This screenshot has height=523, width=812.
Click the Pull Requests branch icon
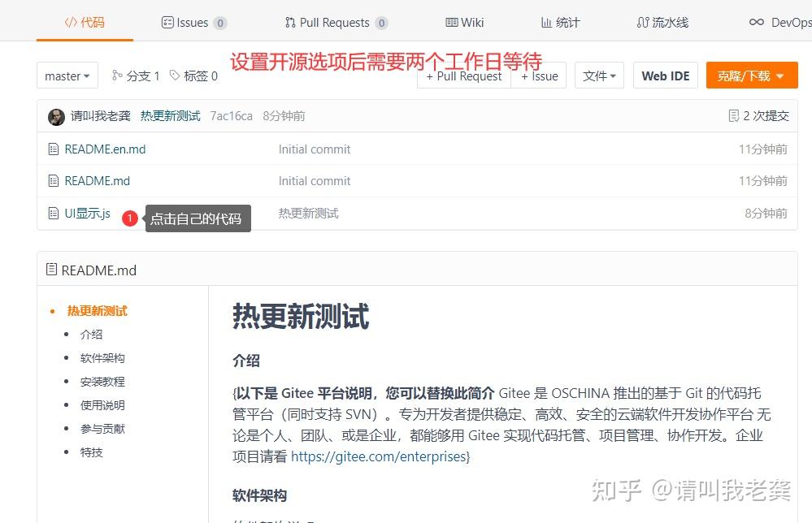click(x=289, y=23)
